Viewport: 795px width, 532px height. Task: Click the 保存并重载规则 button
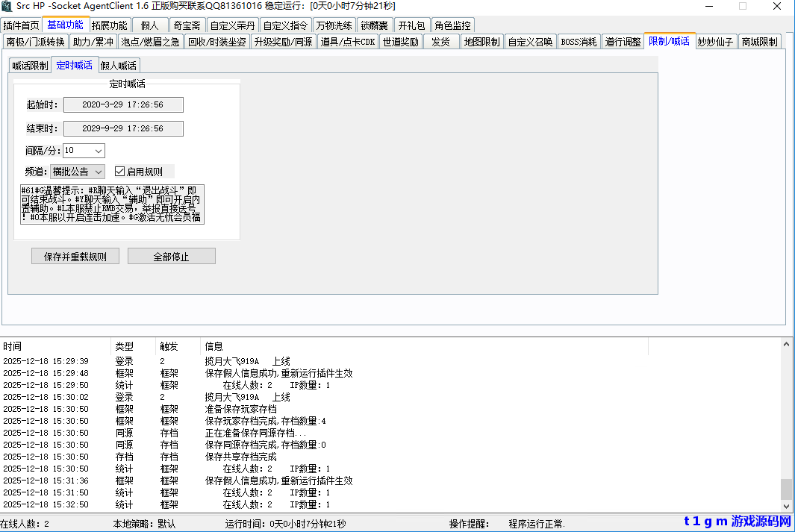75,255
